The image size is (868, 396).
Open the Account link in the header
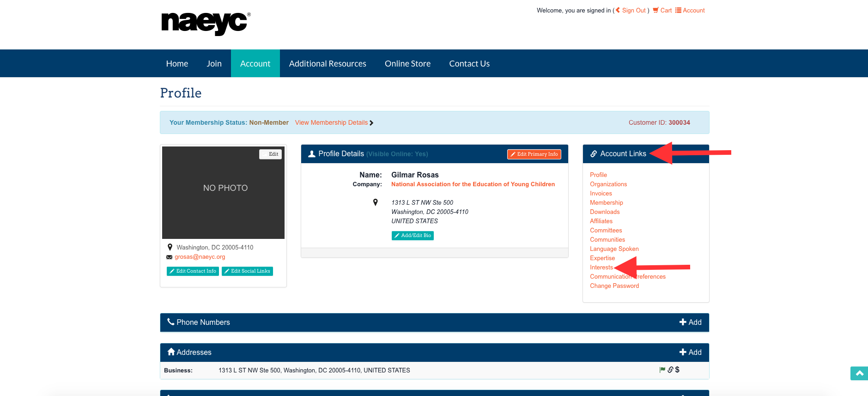(x=690, y=10)
